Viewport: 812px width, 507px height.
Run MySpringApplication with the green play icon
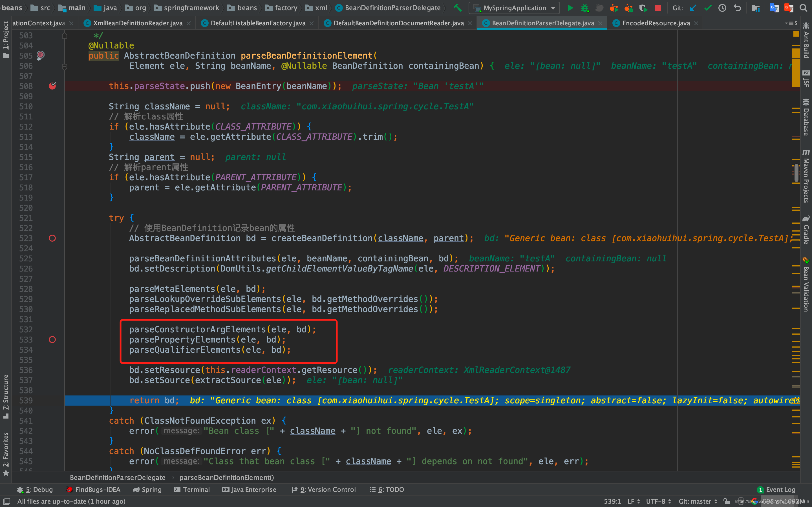point(570,8)
